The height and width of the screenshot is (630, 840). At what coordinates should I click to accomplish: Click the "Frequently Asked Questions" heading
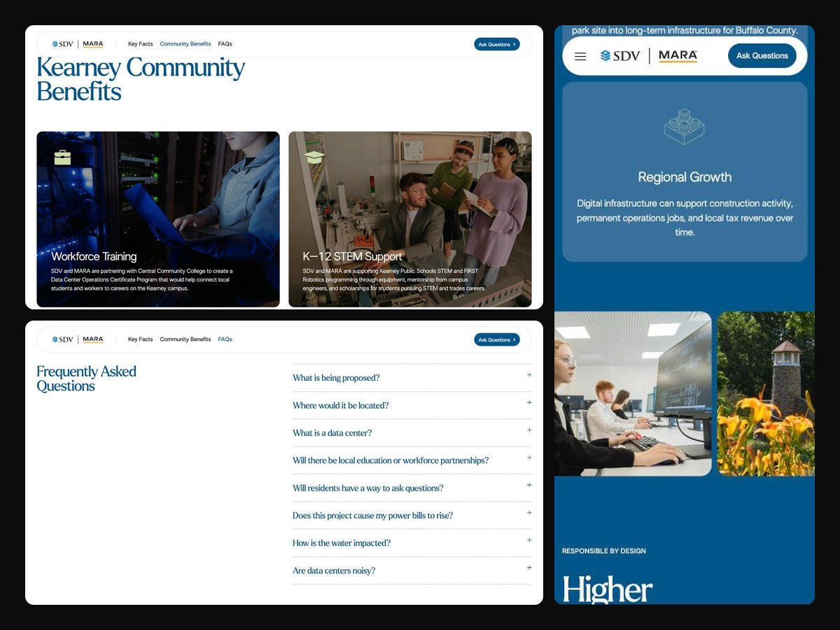(x=86, y=379)
